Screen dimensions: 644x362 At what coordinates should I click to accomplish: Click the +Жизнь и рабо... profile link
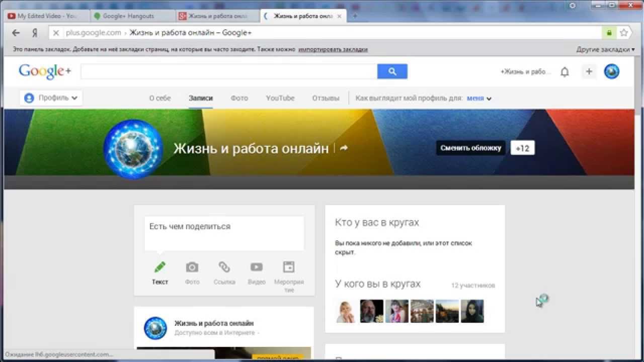pos(526,72)
